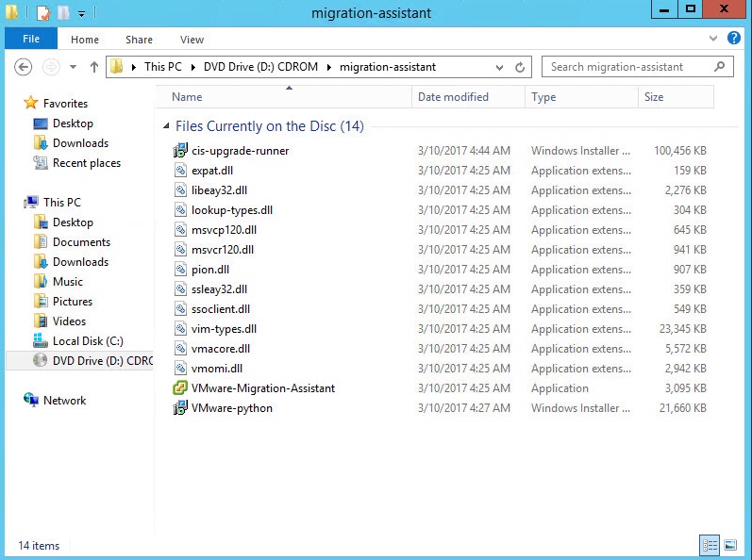Viewport: 752px width, 560px height.
Task: Switch to details view layout
Action: tap(709, 545)
